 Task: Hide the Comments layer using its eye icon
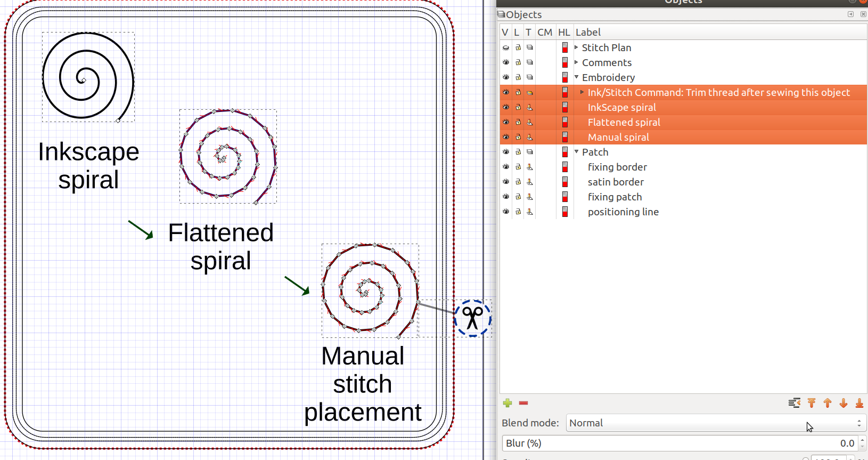tap(506, 62)
